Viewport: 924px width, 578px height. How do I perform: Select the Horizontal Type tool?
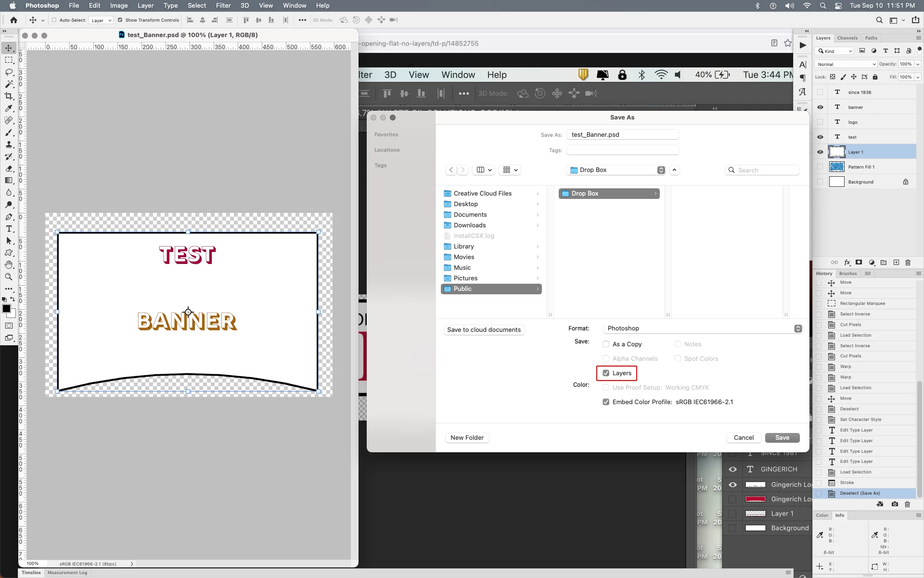(9, 229)
